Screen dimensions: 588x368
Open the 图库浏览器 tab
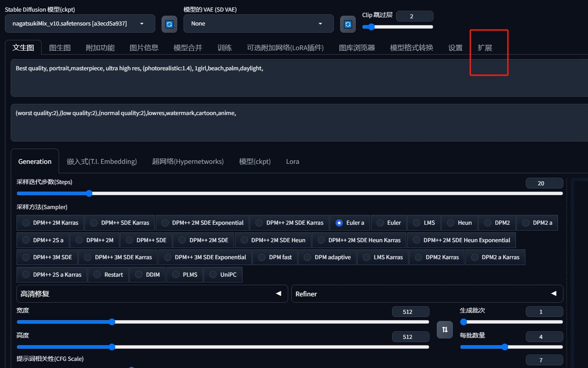click(357, 47)
